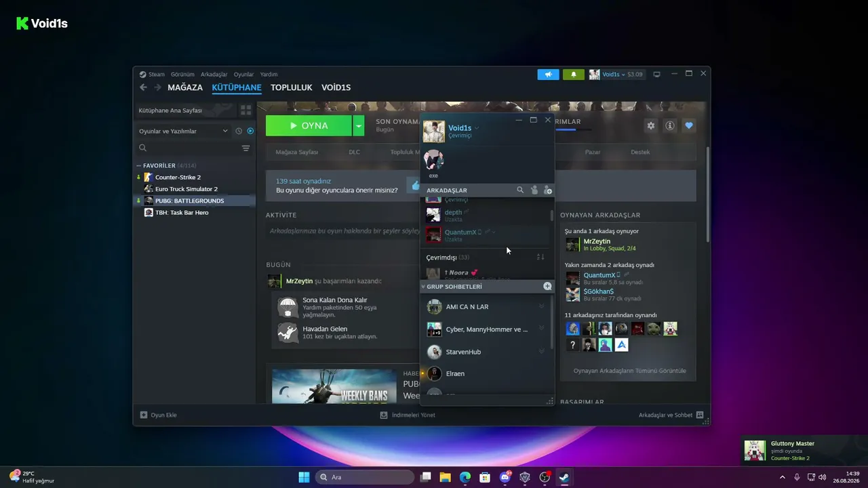Click the green OYNA play button
Image resolution: width=868 pixels, height=488 pixels.
tap(309, 125)
